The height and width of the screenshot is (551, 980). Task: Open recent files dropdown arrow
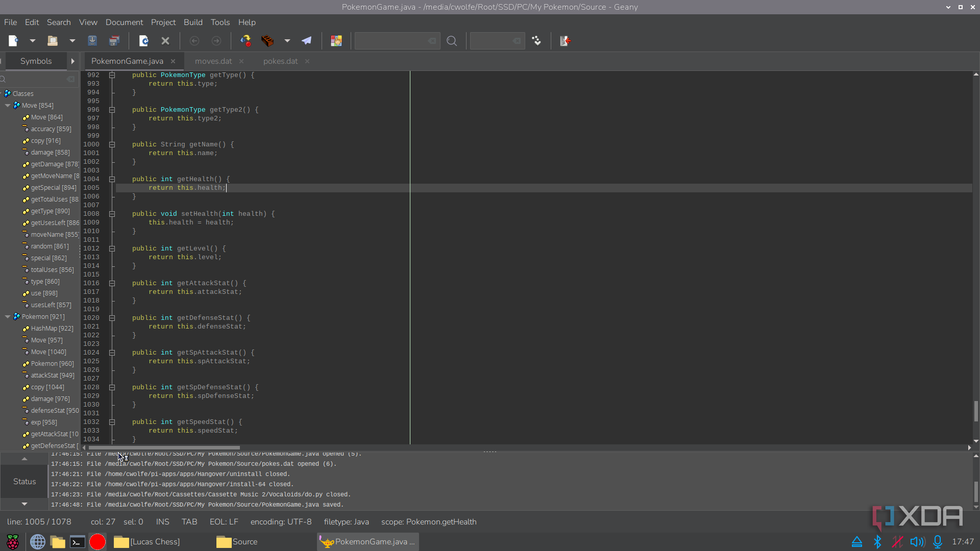72,41
